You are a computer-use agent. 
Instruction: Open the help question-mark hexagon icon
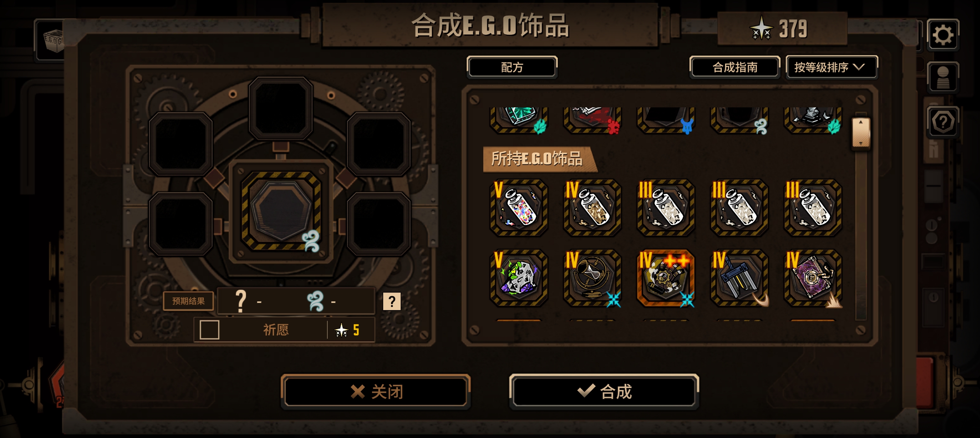943,122
